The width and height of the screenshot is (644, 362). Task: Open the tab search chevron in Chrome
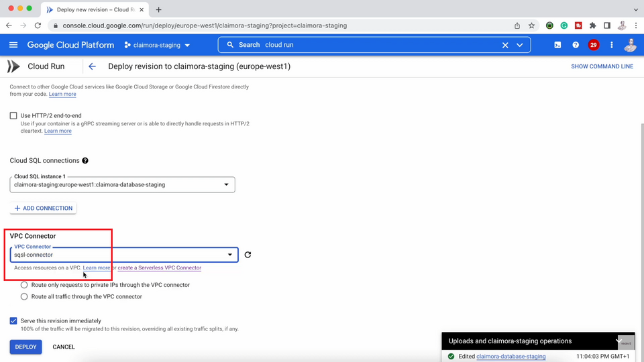pos(636,9)
